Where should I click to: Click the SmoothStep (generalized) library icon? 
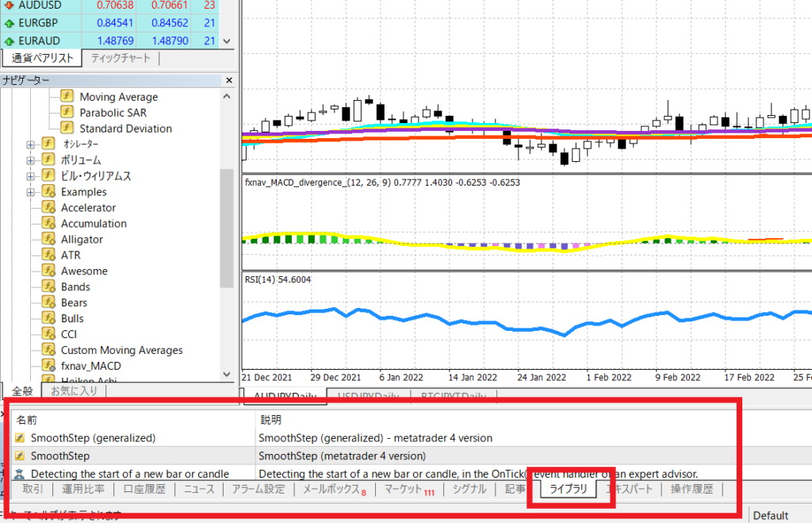pos(20,437)
